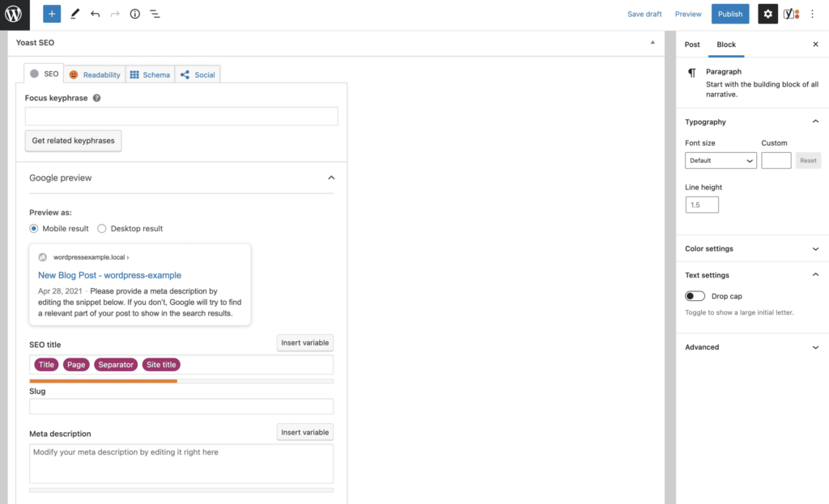The image size is (829, 504).
Task: Select the Mobile result radio option
Action: (x=34, y=229)
